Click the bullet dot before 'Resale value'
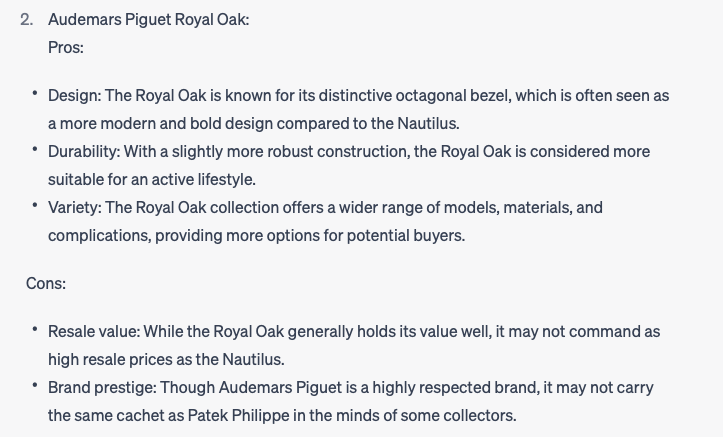723x437 pixels. point(35,329)
